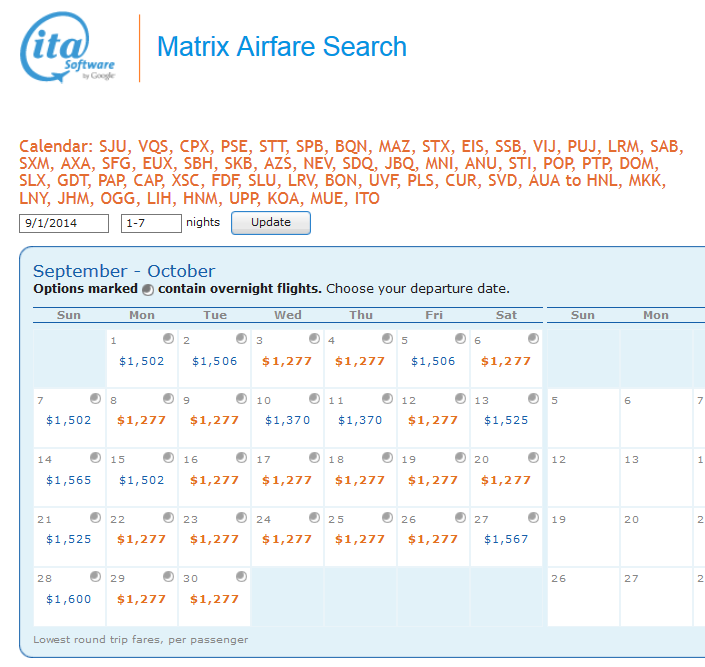Click the overnight icon on September 27
The width and height of the screenshot is (705, 667).
point(533,517)
